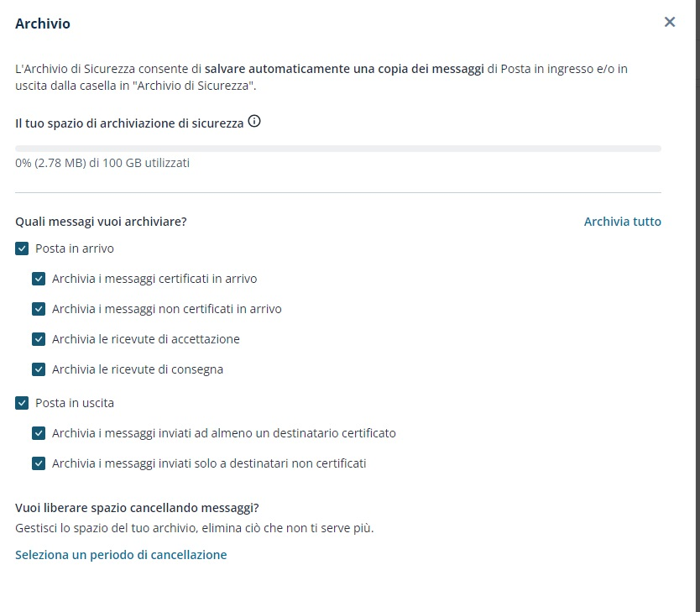Open Seleziona un periodo di cancellazione
The width and height of the screenshot is (700, 612).
[121, 555]
